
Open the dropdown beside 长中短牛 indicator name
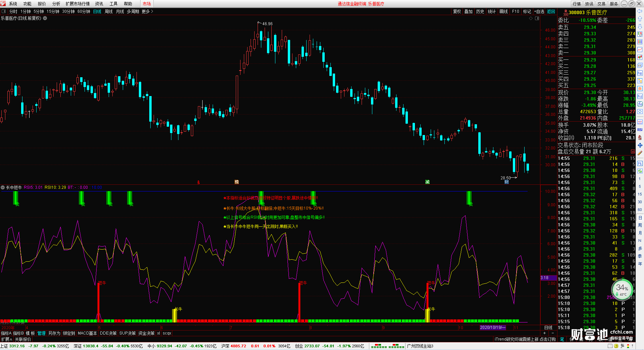point(3,187)
